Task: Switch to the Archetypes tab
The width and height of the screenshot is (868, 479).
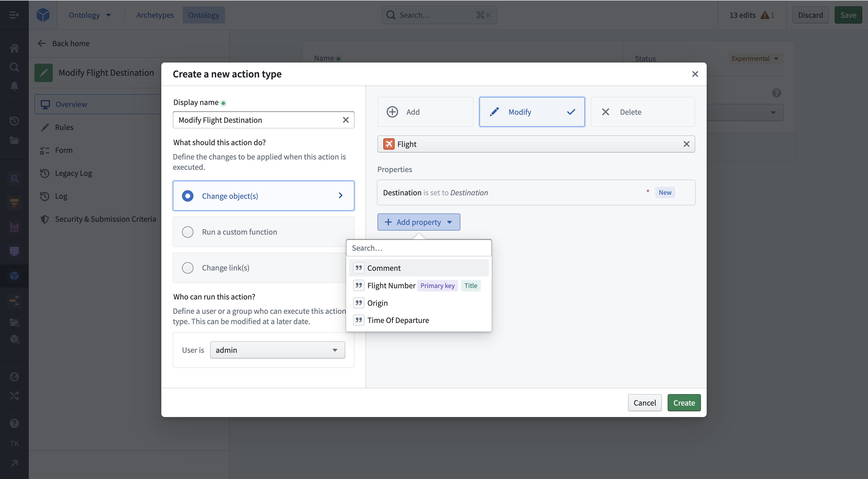Action: coord(155,15)
